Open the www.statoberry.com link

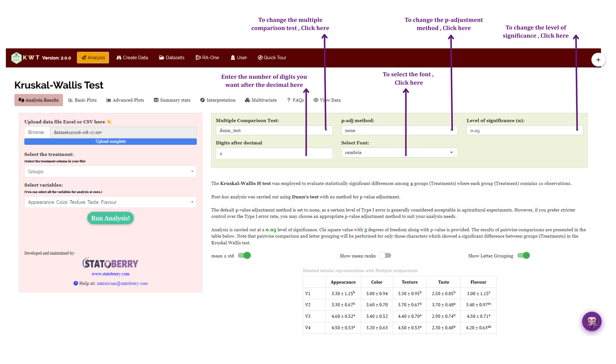click(x=110, y=274)
